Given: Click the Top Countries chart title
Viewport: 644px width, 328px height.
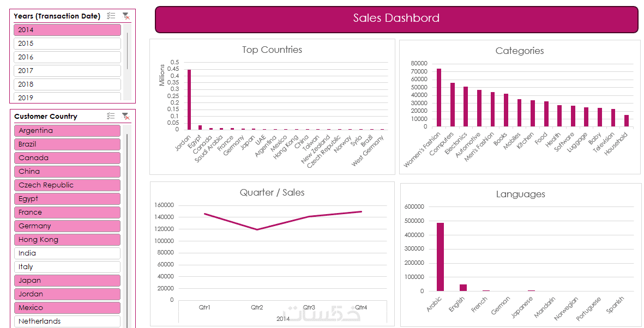Looking at the screenshot, I should point(272,50).
